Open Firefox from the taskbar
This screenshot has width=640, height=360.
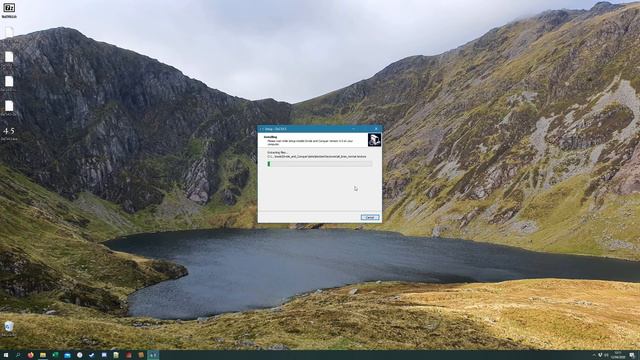[x=31, y=355]
